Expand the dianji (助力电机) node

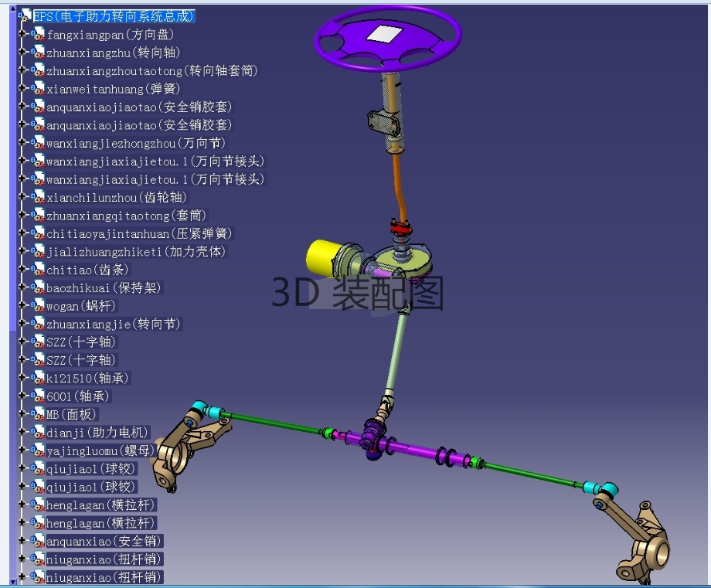(x=22, y=432)
